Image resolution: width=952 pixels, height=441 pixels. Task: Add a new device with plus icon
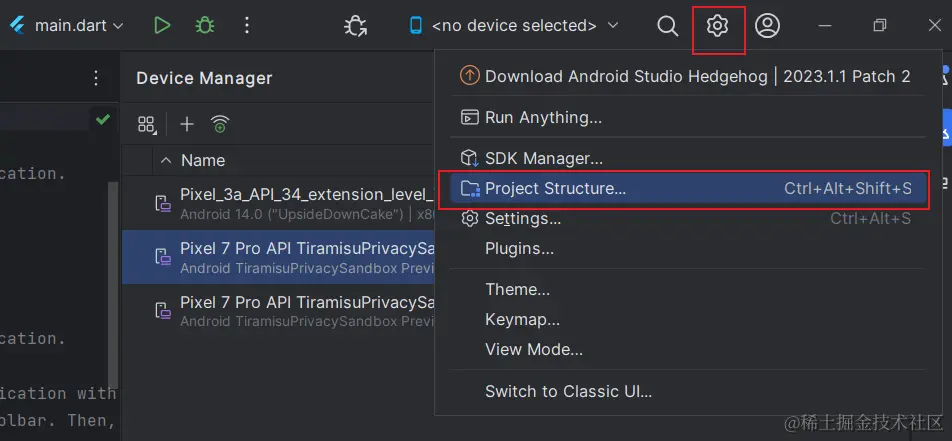click(187, 124)
